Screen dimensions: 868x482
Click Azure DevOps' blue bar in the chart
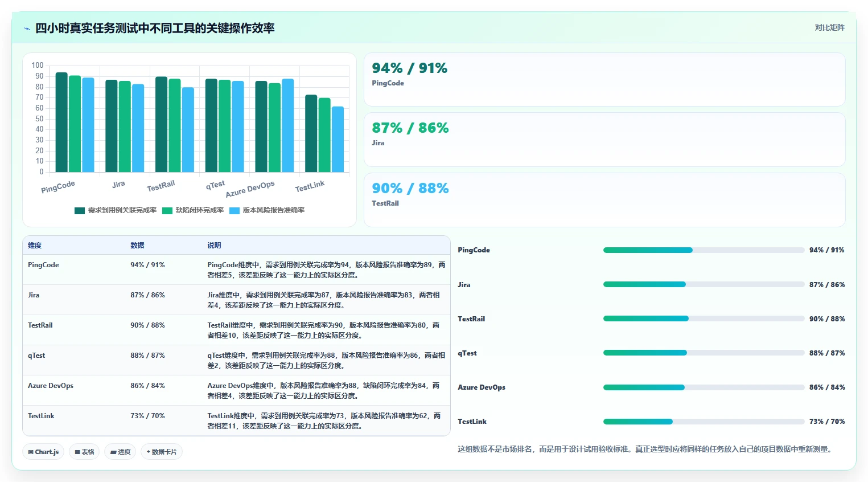click(x=288, y=125)
